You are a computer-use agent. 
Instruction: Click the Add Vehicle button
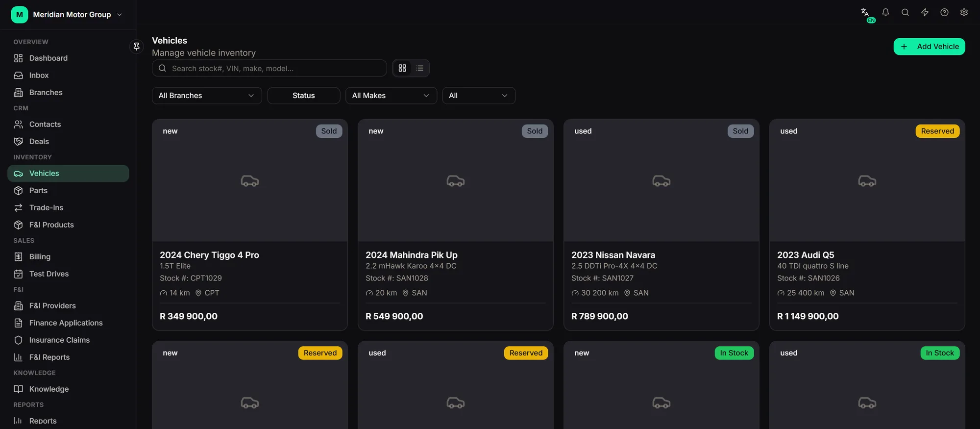[929, 47]
